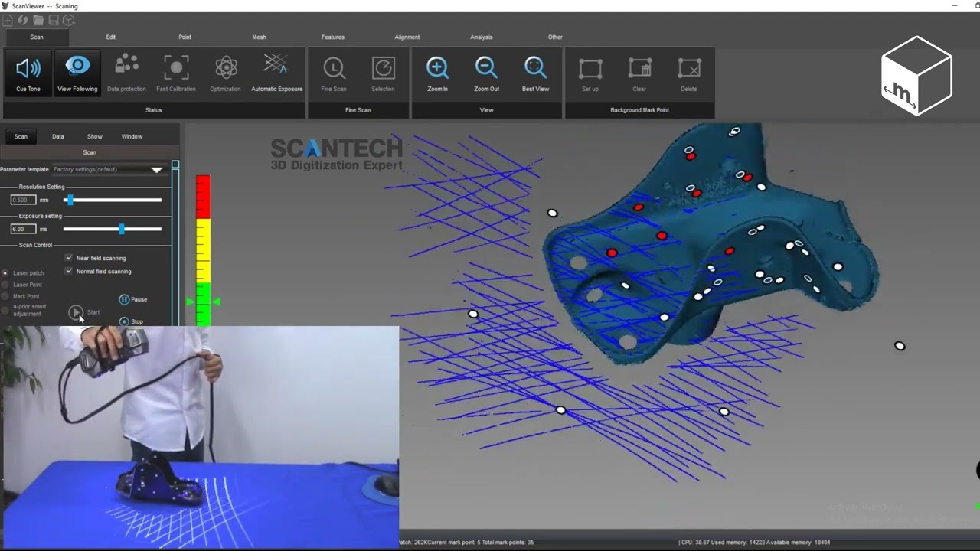
Task: Select the Laser Point radio button
Action: coord(5,285)
